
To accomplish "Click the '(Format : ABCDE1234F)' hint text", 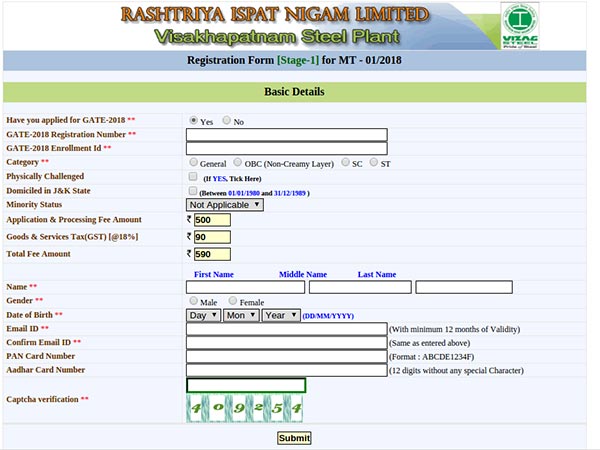I will click(432, 357).
